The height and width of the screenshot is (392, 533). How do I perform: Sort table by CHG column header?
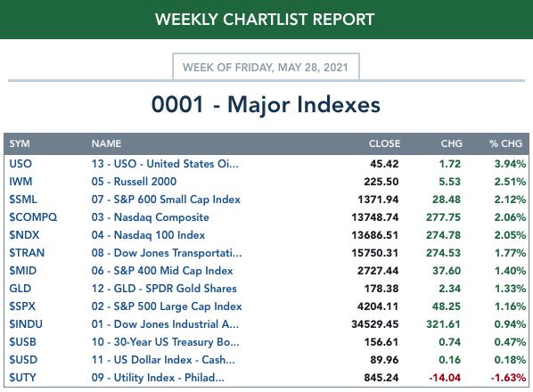pyautogui.click(x=451, y=143)
